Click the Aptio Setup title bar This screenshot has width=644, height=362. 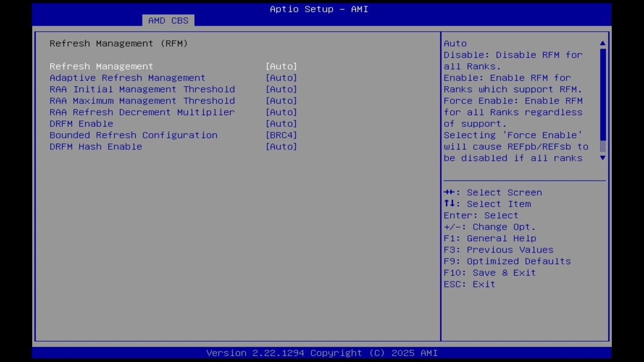click(318, 9)
